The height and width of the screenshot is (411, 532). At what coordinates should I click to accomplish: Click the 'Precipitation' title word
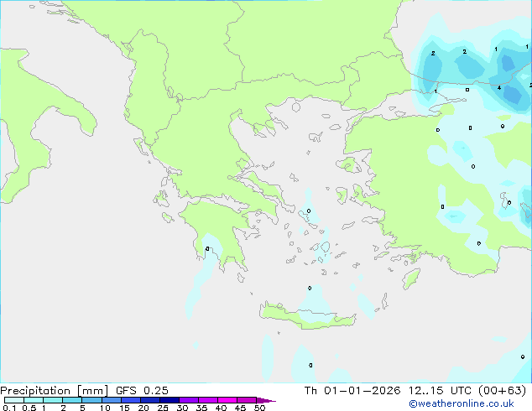coord(35,391)
